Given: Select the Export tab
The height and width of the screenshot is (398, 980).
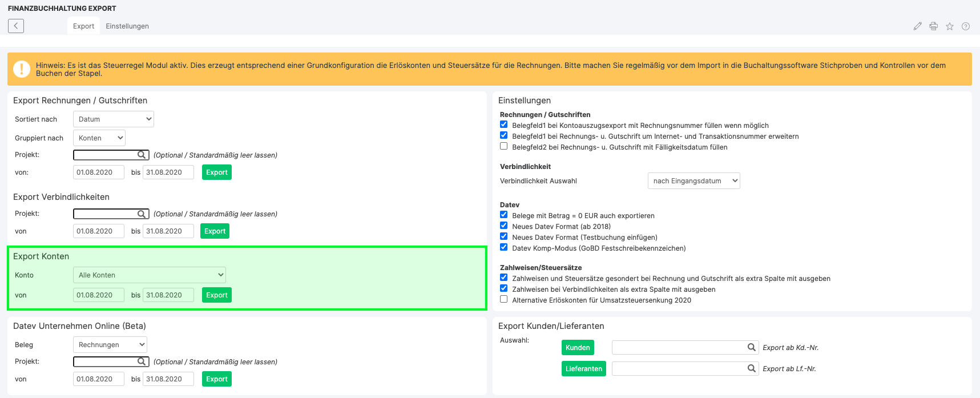Looking at the screenshot, I should (83, 26).
